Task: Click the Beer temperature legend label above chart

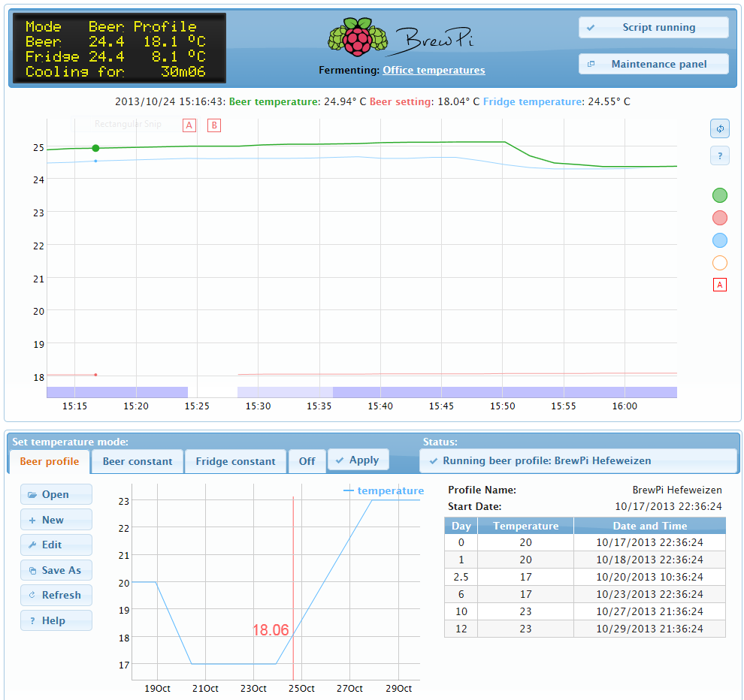Action: click(274, 101)
